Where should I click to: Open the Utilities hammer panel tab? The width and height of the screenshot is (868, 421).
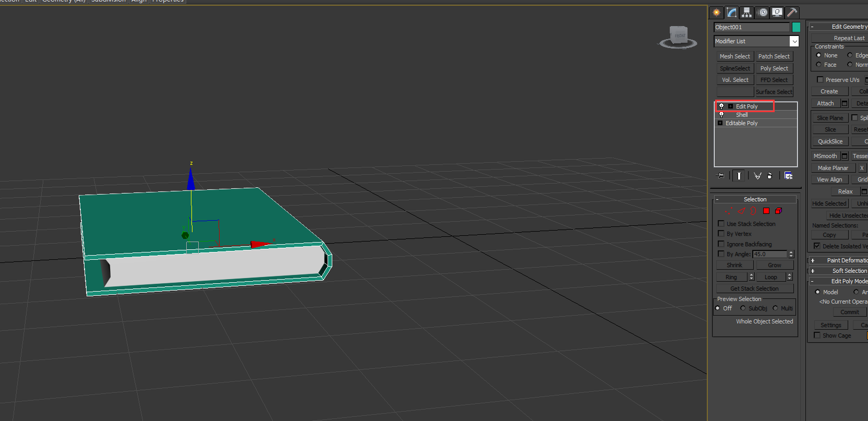click(x=792, y=13)
